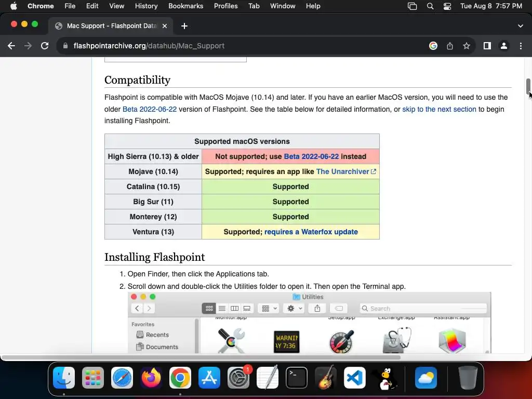Image resolution: width=532 pixels, height=399 pixels.
Task: Open Finder from the Dock
Action: click(x=64, y=378)
